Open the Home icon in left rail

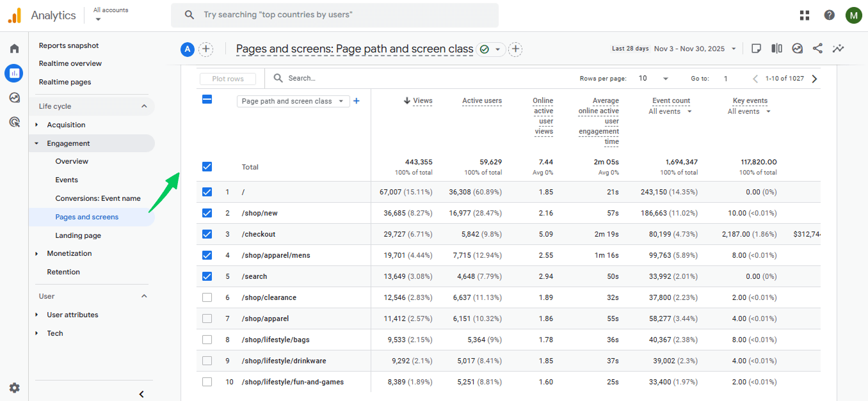(x=14, y=49)
